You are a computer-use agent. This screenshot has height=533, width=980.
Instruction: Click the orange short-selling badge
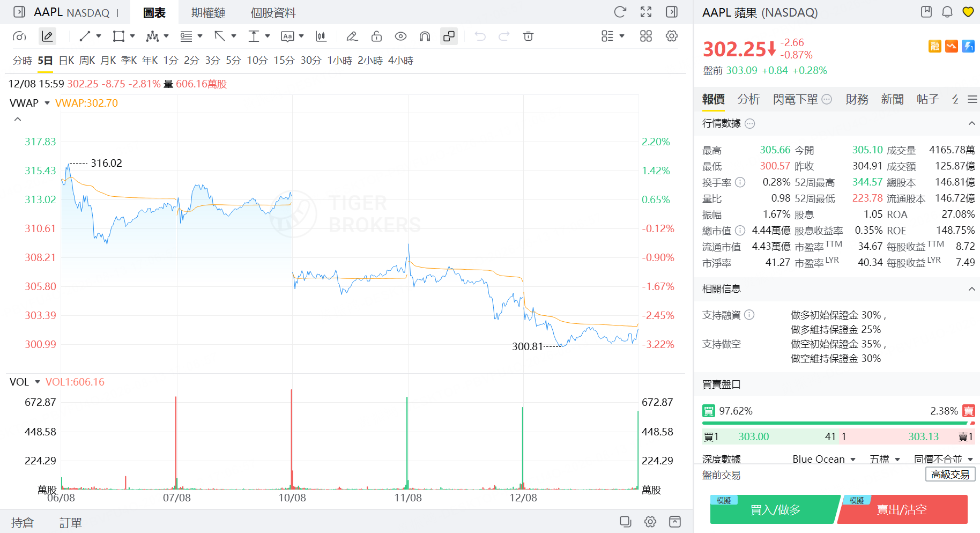click(x=952, y=46)
